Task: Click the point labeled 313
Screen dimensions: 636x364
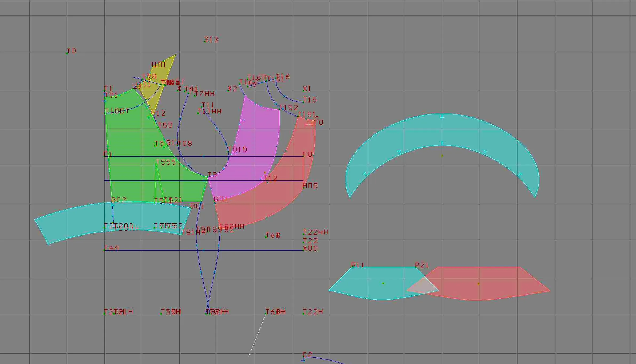Action: click(205, 41)
